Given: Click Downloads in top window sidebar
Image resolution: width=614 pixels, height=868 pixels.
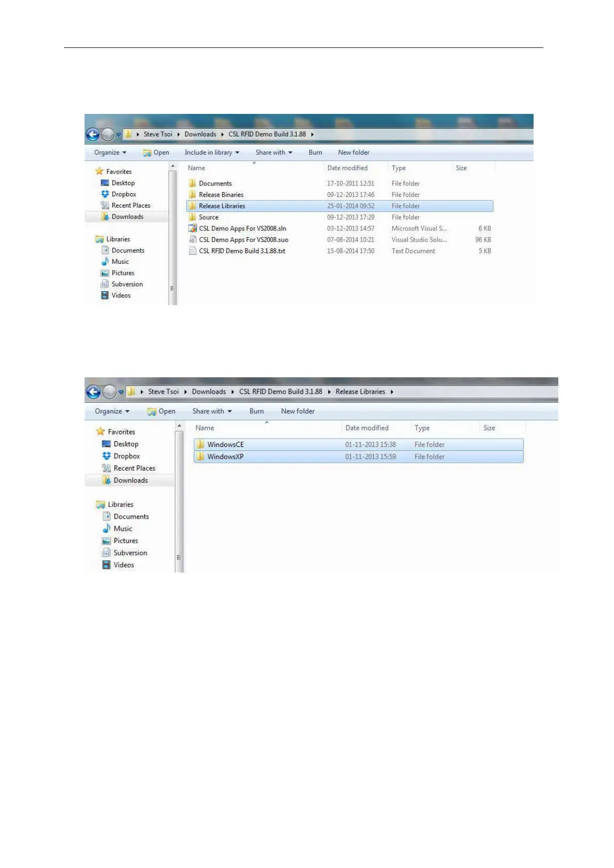Looking at the screenshot, I should 122,217.
